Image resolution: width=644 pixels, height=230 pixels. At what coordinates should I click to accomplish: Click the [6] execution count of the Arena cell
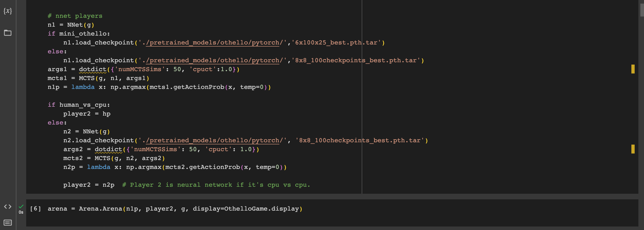point(35,208)
